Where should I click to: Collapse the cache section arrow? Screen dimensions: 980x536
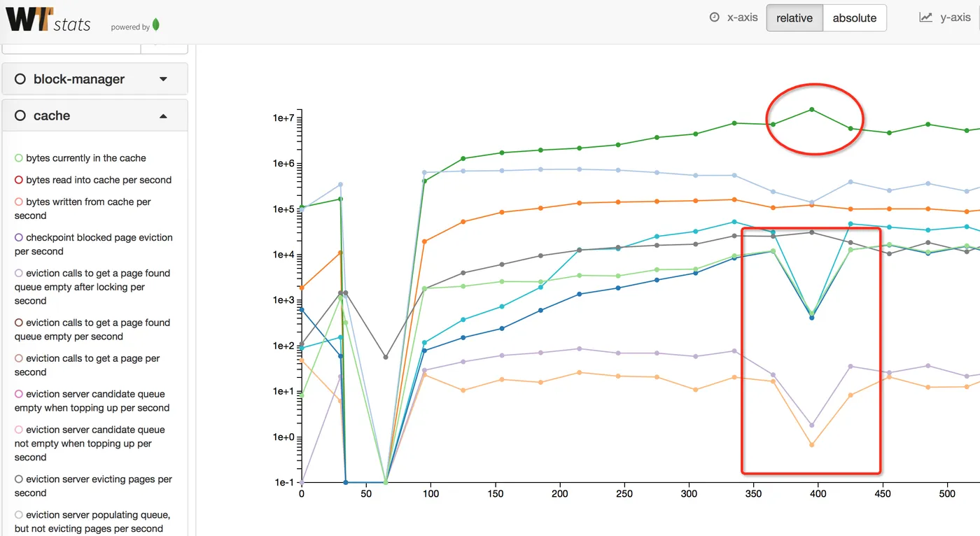coord(163,116)
